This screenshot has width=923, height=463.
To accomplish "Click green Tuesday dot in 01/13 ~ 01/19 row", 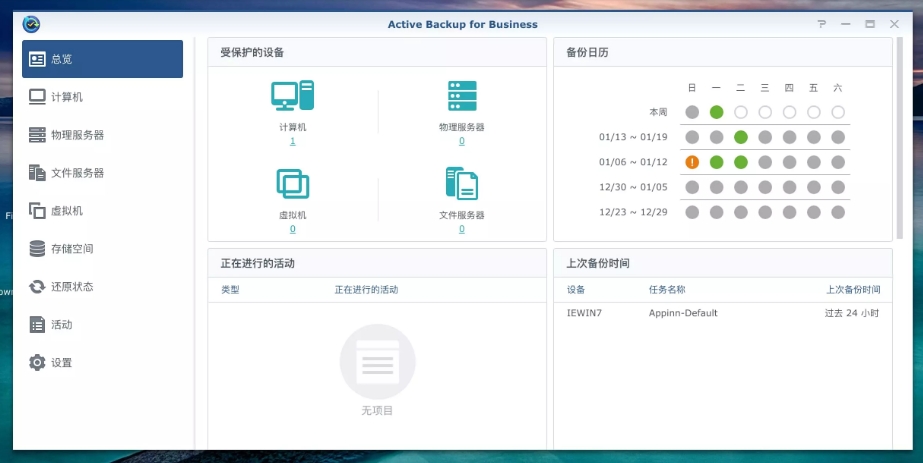I will pyautogui.click(x=741, y=137).
